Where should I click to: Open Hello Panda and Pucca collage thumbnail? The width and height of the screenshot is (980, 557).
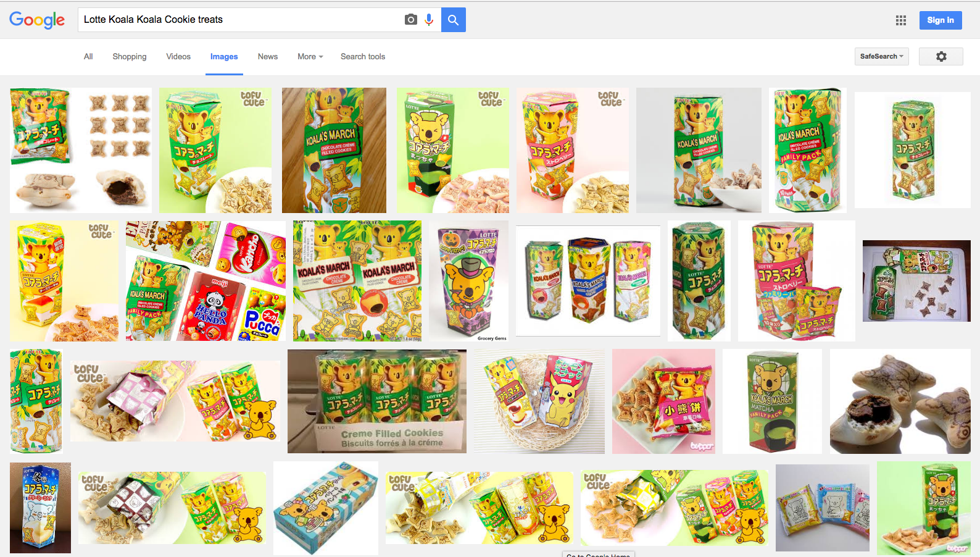(x=206, y=281)
